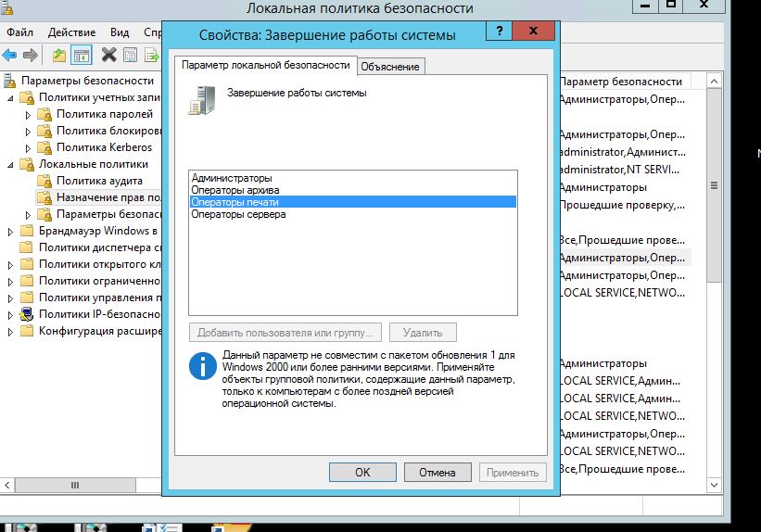Toggle the Show/Hide console tree icon
Screen dimensions: 761x532
[x=82, y=55]
